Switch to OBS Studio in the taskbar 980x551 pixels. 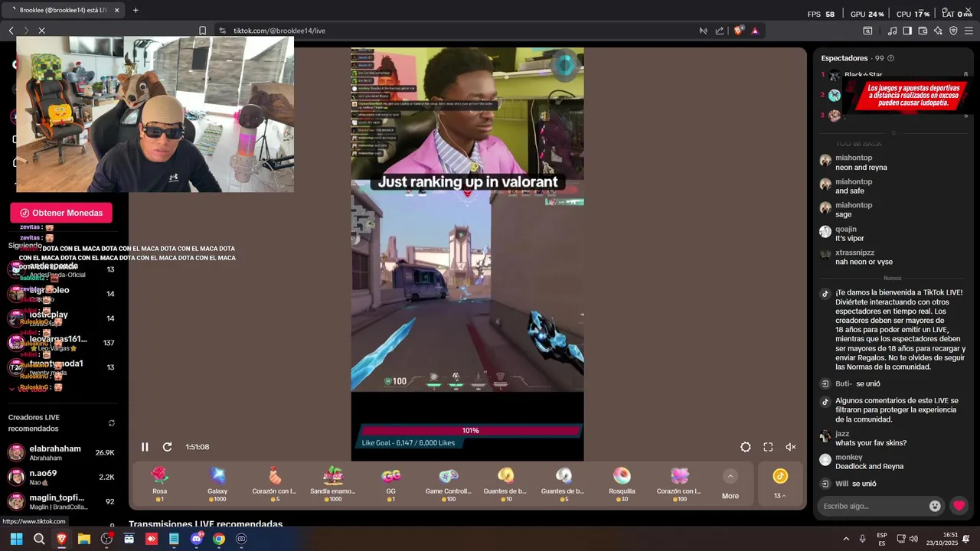pos(106,539)
